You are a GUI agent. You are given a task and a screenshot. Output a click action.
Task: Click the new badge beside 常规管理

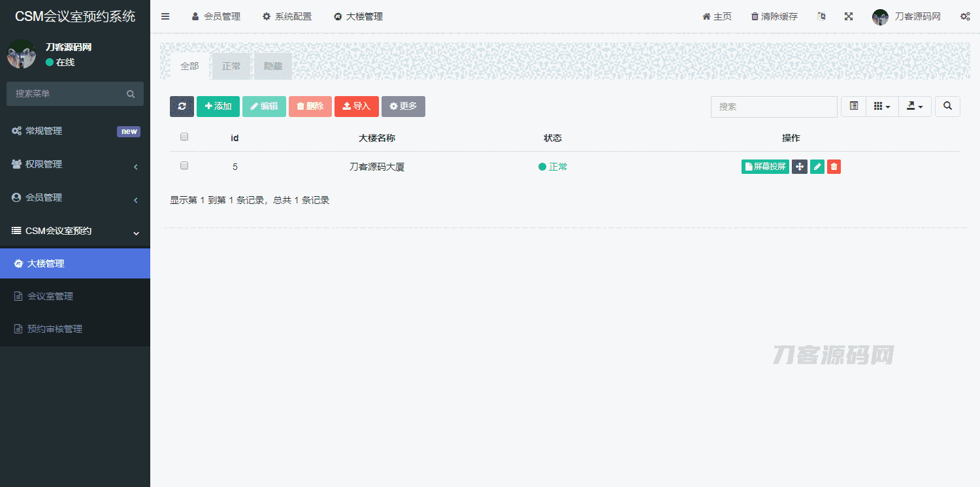[129, 131]
